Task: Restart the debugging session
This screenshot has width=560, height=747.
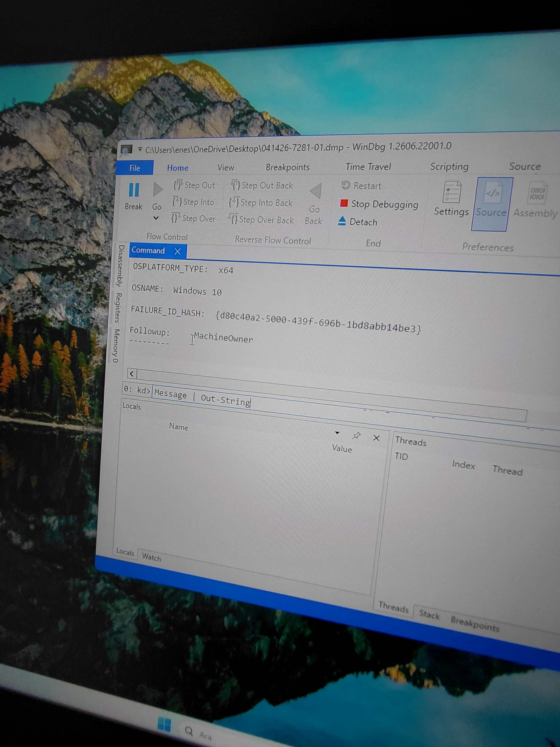Action: pyautogui.click(x=361, y=185)
